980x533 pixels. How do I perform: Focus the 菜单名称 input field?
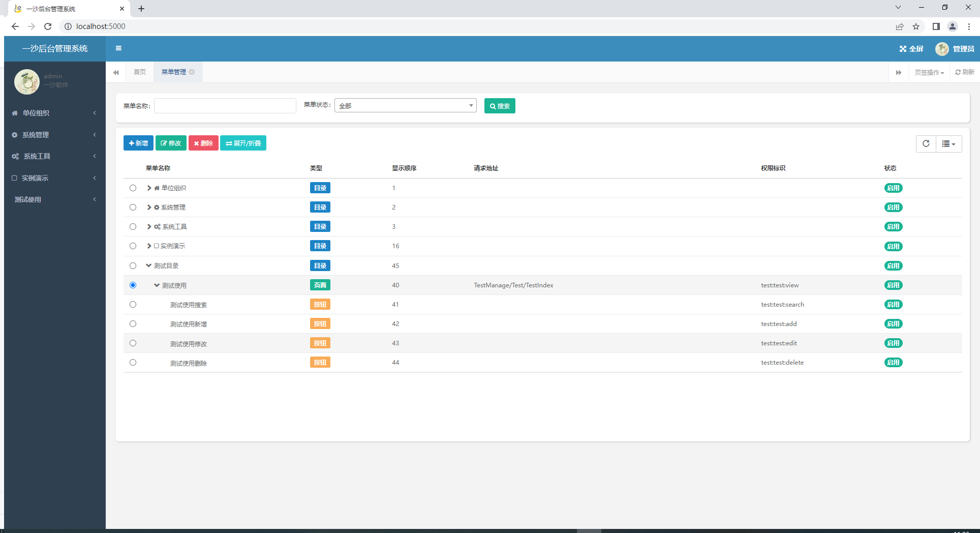click(225, 105)
